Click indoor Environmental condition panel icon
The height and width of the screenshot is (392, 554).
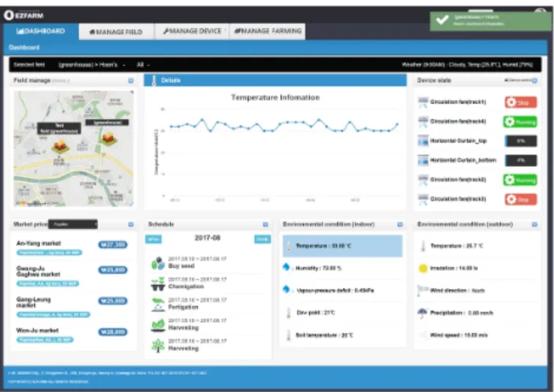[400, 224]
